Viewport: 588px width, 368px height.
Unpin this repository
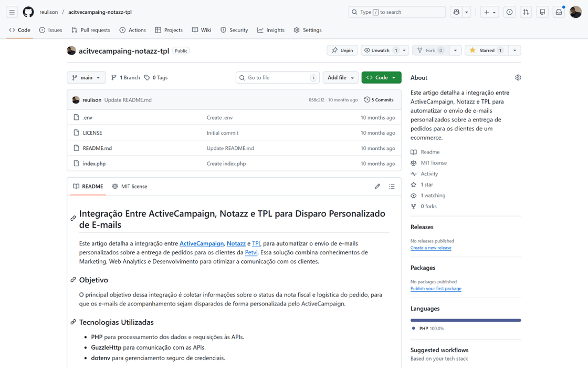pyautogui.click(x=342, y=50)
